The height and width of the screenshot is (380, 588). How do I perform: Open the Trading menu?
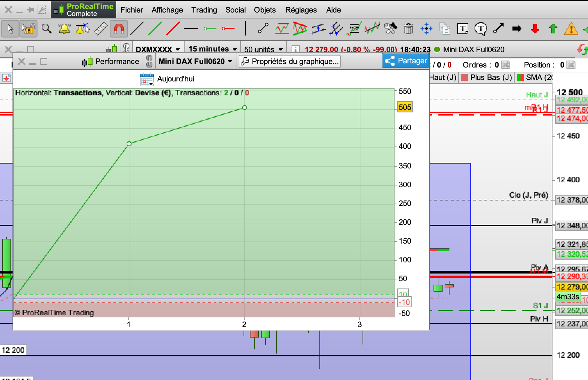[x=204, y=10]
